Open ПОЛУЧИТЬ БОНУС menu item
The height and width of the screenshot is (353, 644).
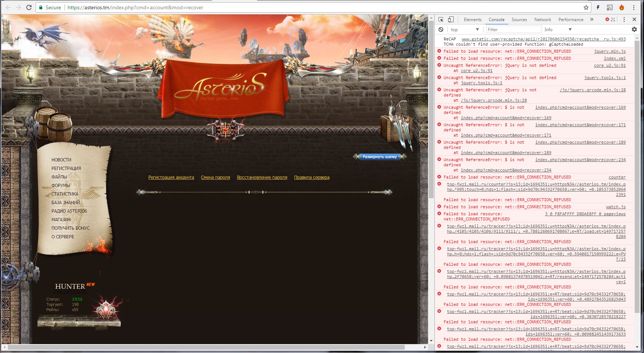pos(70,228)
